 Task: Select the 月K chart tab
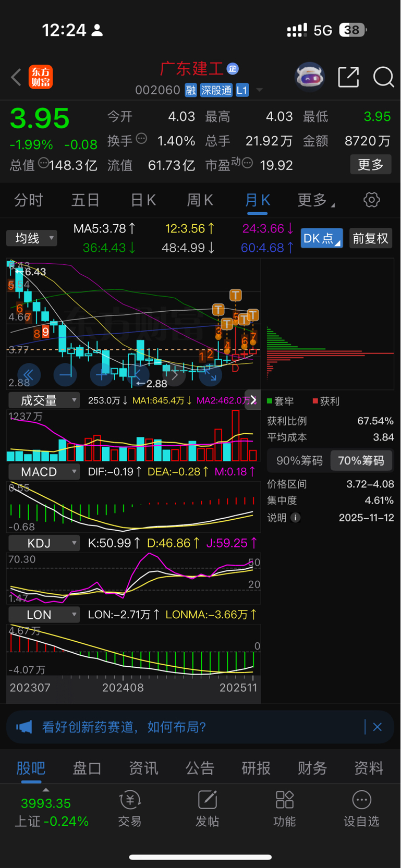(x=258, y=200)
